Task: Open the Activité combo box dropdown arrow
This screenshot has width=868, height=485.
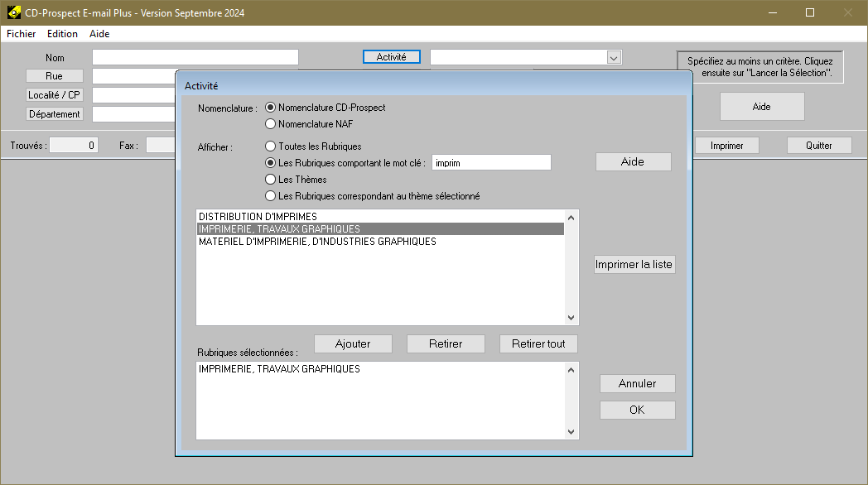Action: [614, 57]
